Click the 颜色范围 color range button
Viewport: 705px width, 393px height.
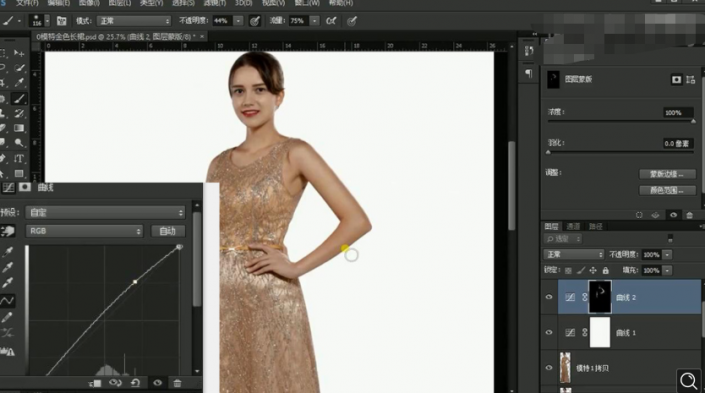(667, 191)
